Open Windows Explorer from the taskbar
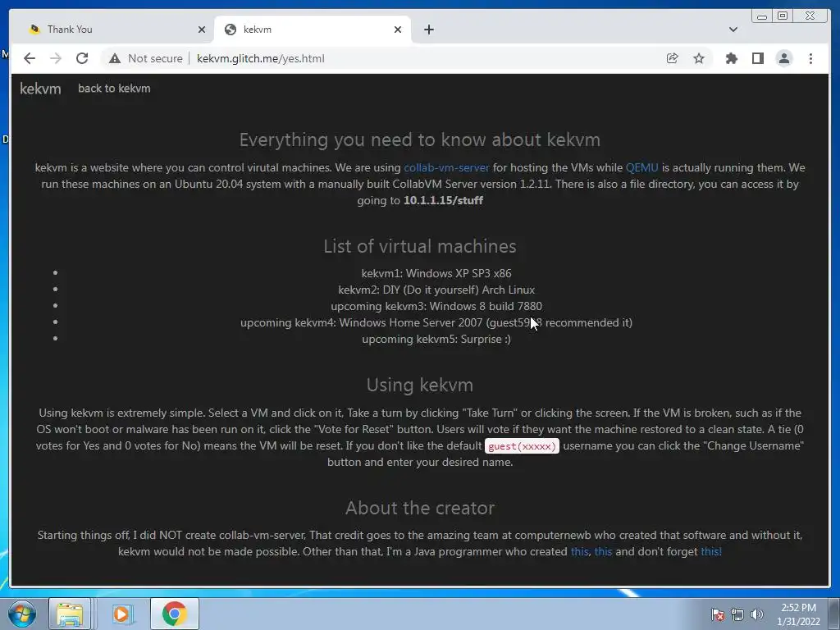This screenshot has height=630, width=840. [70, 614]
